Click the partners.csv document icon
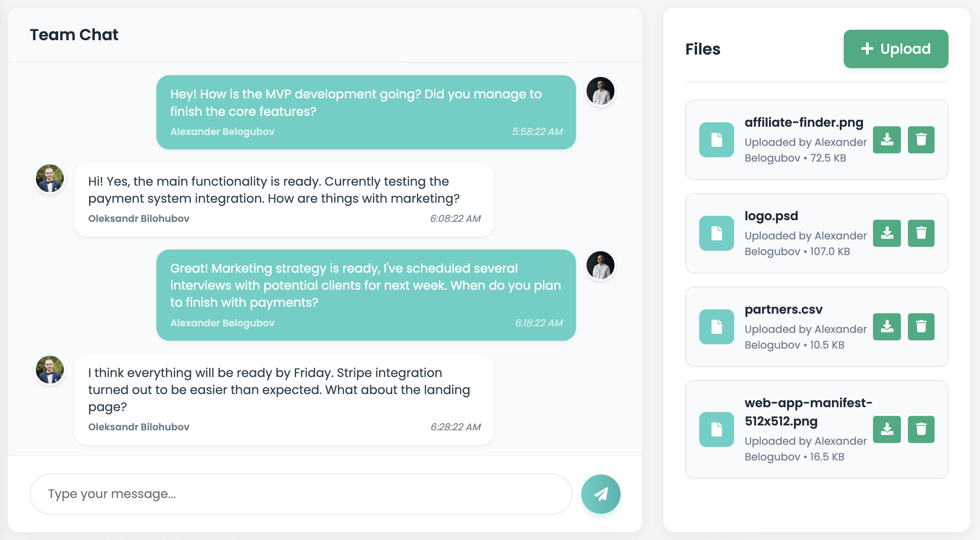 [x=716, y=327]
